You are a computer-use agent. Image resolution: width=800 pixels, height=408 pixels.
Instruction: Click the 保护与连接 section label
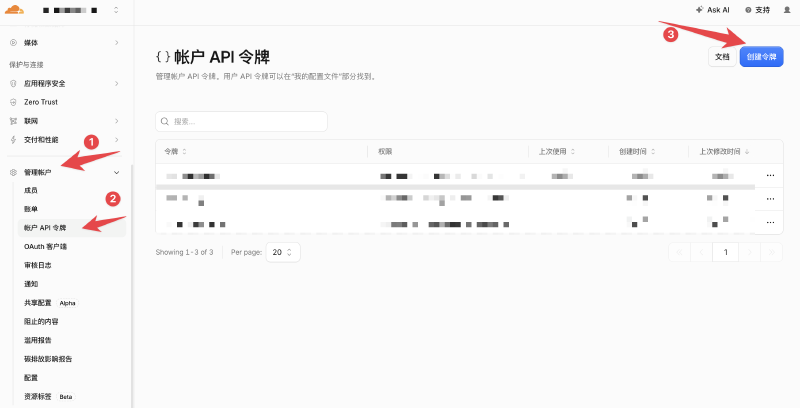pos(26,65)
